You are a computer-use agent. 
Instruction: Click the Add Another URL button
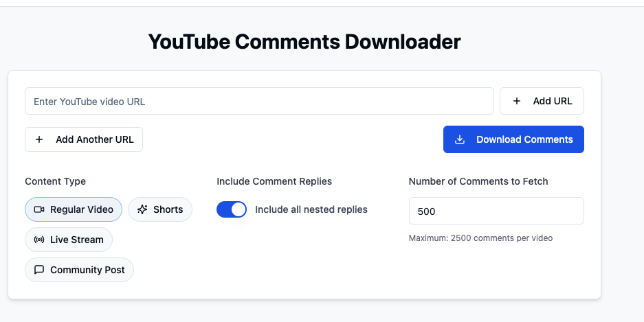(84, 139)
